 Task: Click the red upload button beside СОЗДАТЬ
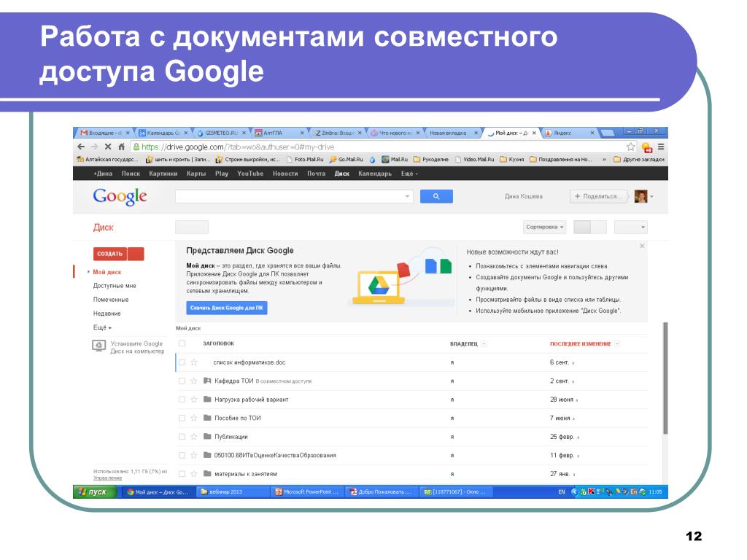click(136, 254)
